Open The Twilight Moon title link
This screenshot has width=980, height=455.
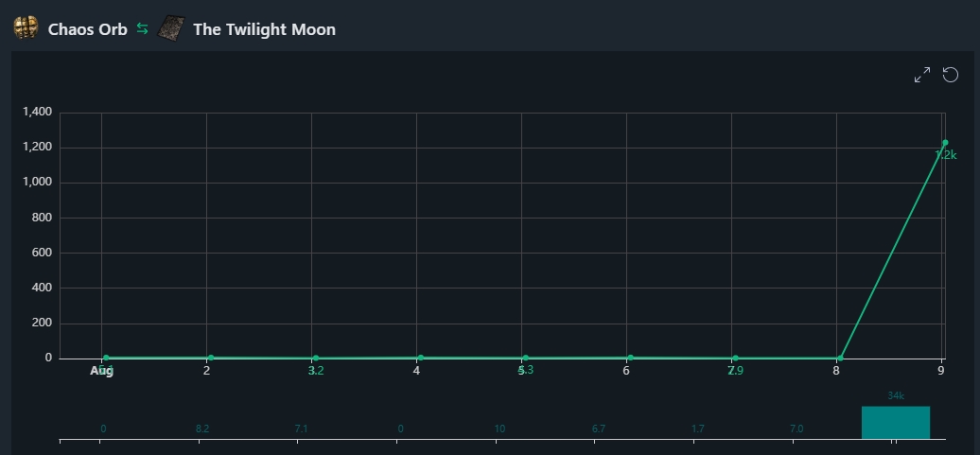[264, 29]
